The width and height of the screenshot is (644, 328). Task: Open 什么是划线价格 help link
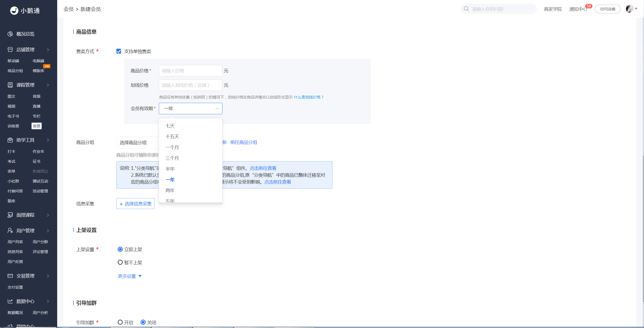click(309, 97)
